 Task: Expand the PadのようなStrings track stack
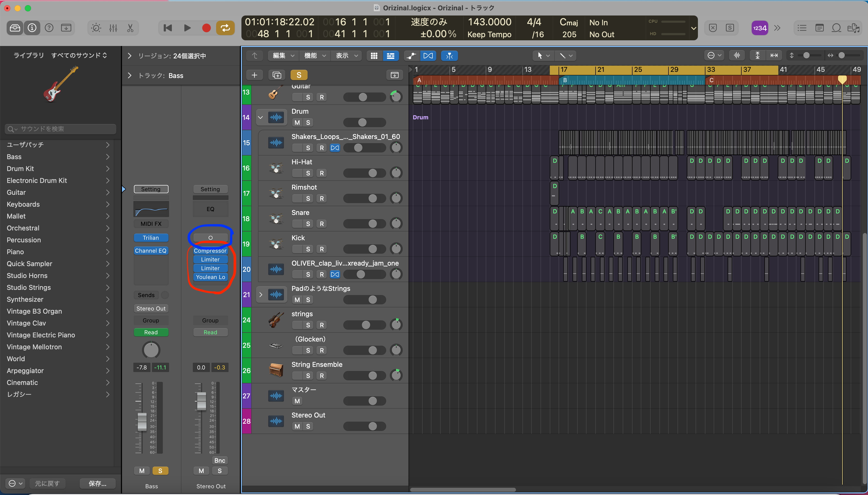(261, 295)
